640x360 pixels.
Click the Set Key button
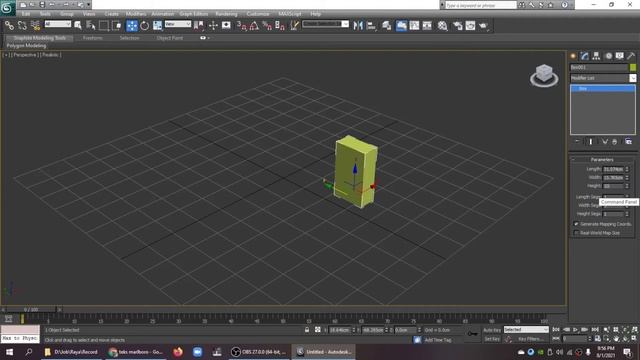[x=492, y=339]
